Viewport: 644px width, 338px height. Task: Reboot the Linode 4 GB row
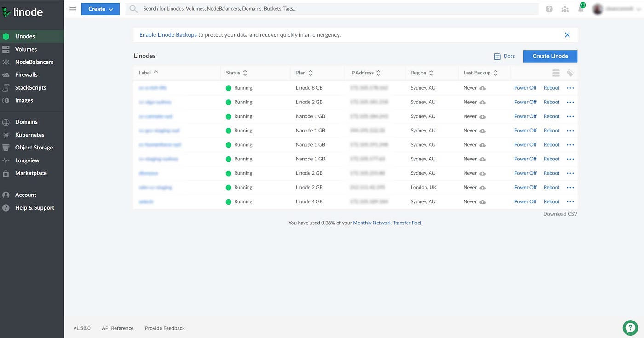(552, 201)
